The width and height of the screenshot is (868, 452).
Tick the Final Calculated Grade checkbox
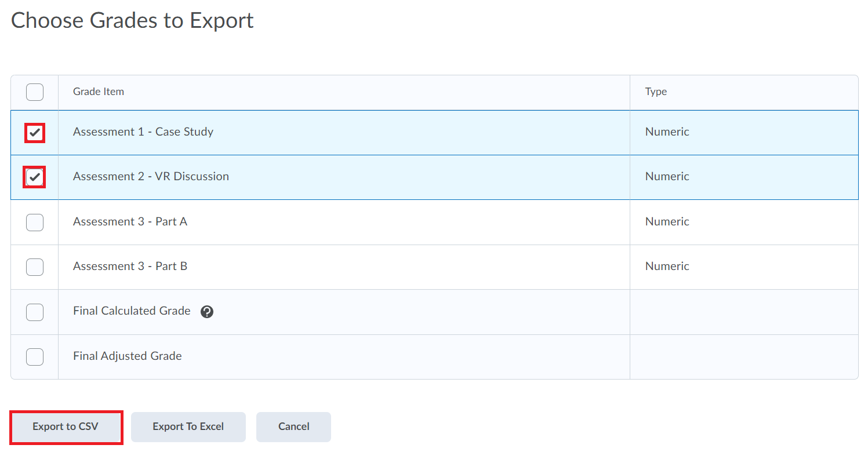pyautogui.click(x=35, y=312)
